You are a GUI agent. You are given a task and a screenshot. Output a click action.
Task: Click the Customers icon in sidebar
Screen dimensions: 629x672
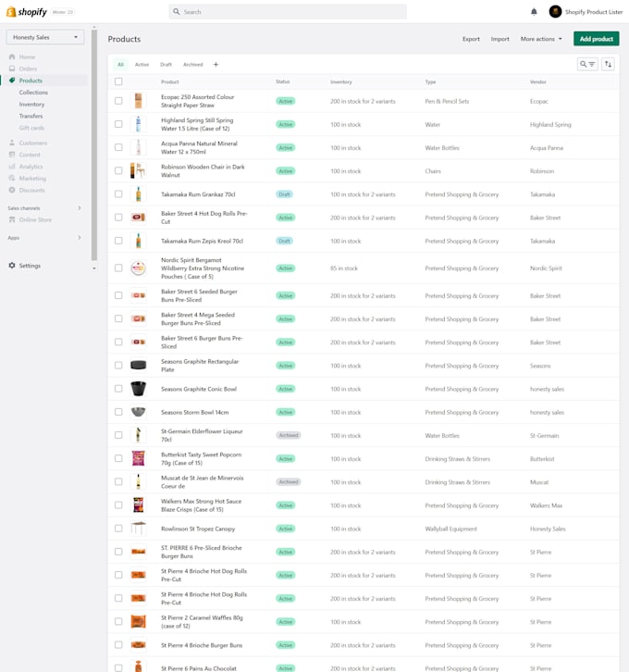click(x=12, y=143)
